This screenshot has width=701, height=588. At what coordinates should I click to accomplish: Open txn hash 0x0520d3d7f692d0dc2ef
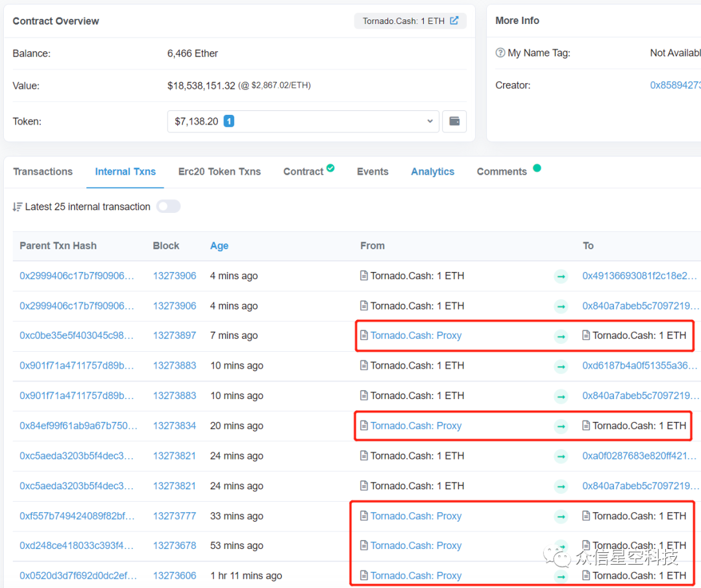coord(79,575)
